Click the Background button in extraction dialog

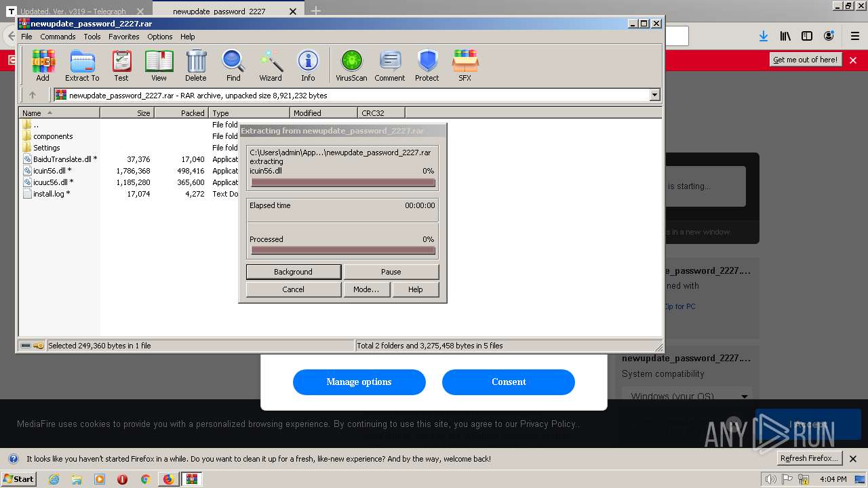(x=294, y=272)
